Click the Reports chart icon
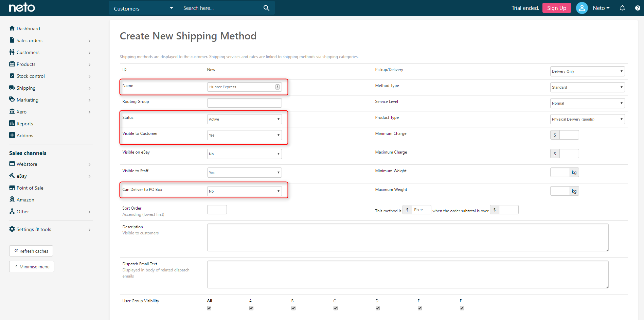 (x=12, y=123)
